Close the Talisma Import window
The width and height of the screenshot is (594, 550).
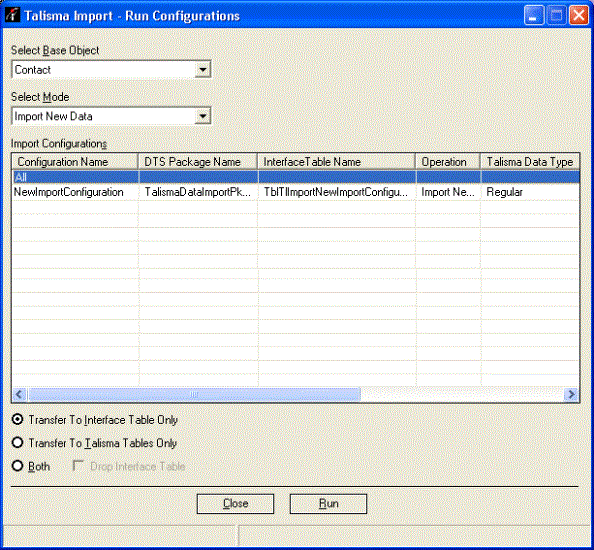tap(579, 16)
